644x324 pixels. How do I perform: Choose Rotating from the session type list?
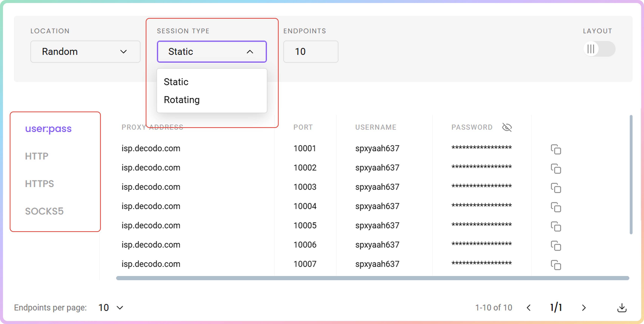coord(182,100)
